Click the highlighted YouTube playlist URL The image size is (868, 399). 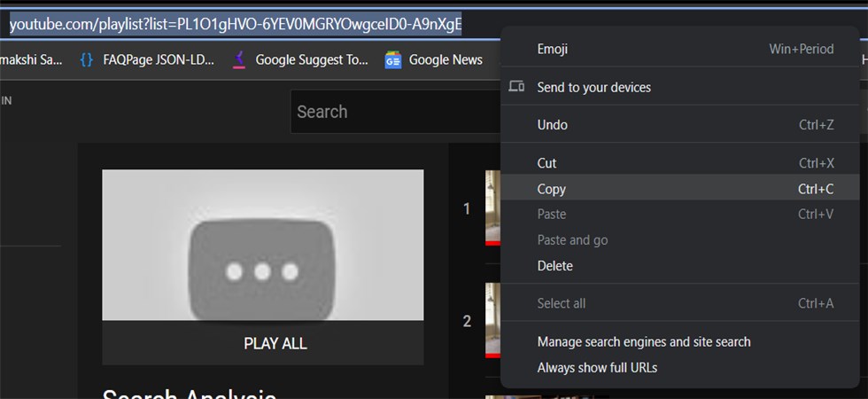point(236,25)
